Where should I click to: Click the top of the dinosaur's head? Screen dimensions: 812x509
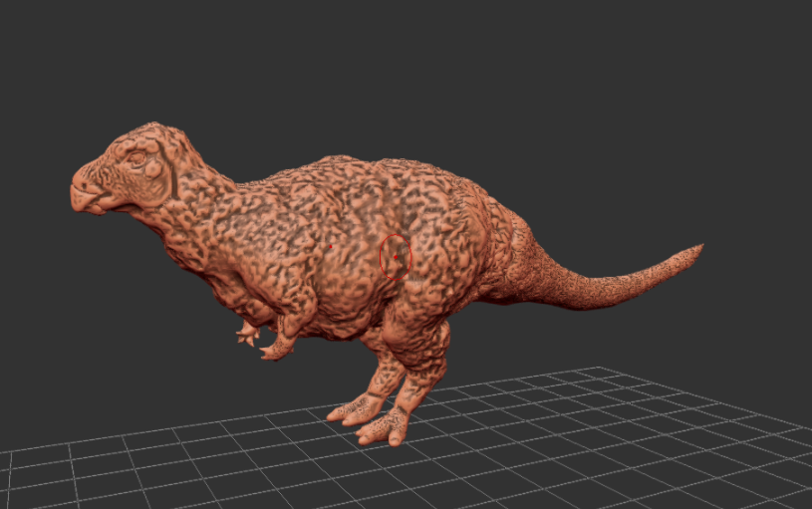click(x=152, y=127)
